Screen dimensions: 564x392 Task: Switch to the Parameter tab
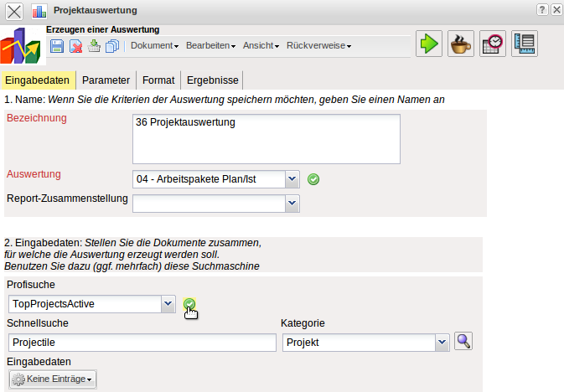[106, 80]
